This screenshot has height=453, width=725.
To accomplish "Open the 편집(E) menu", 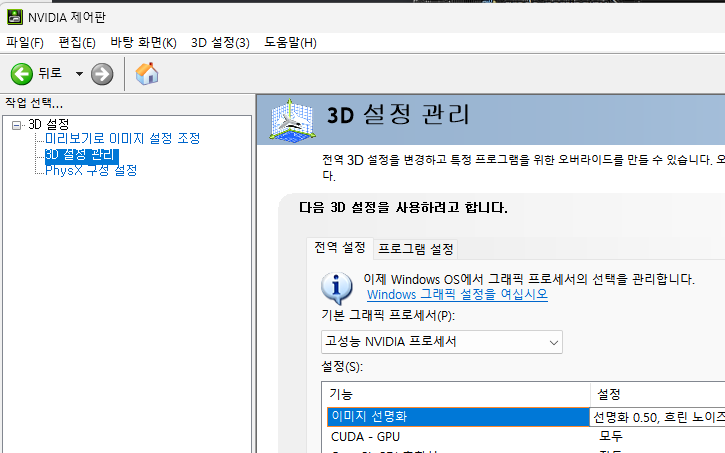I will tap(77, 43).
